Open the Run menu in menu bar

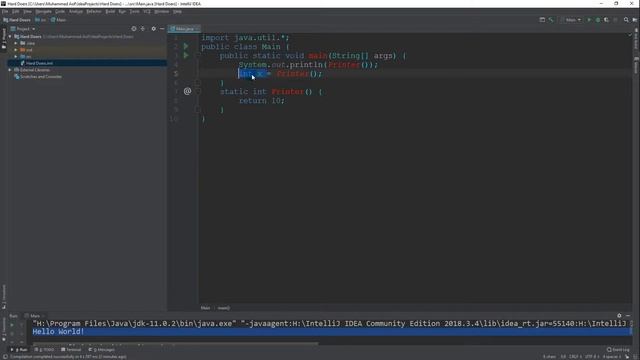[122, 11]
